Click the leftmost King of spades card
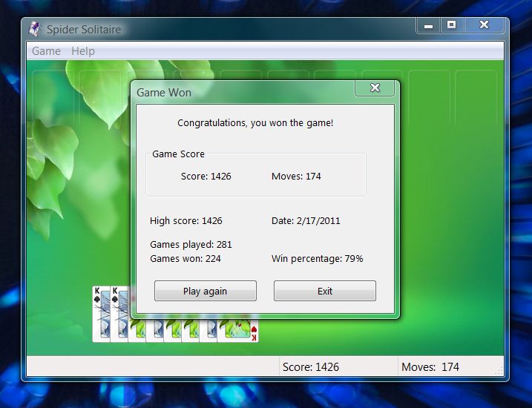Viewport: 532px width, 408px height. 101,314
